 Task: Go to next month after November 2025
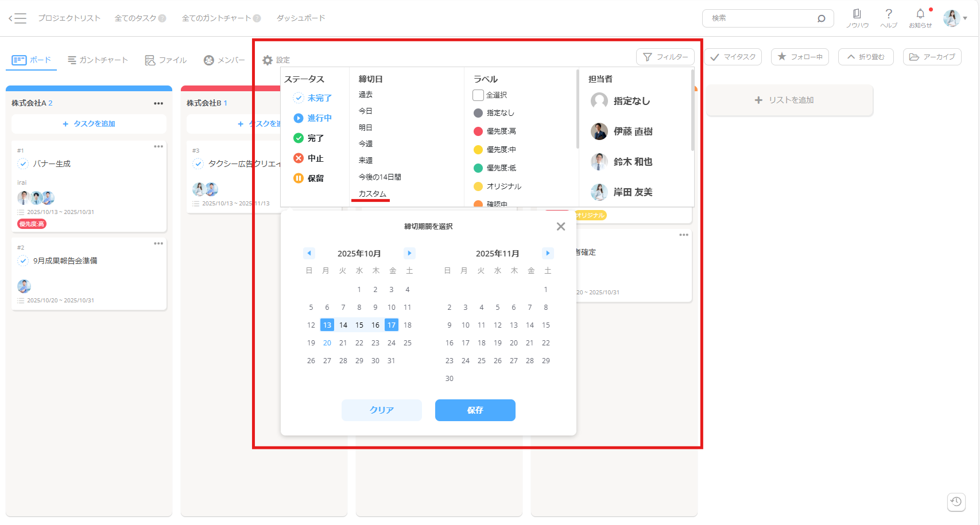point(548,253)
